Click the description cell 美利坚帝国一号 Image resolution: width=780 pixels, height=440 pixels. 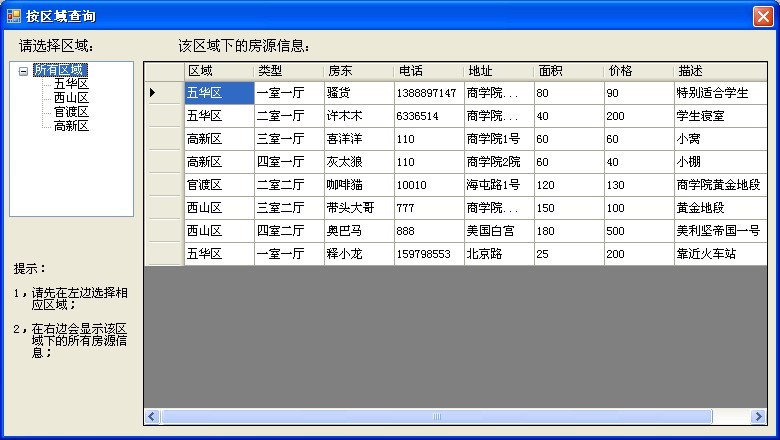721,231
